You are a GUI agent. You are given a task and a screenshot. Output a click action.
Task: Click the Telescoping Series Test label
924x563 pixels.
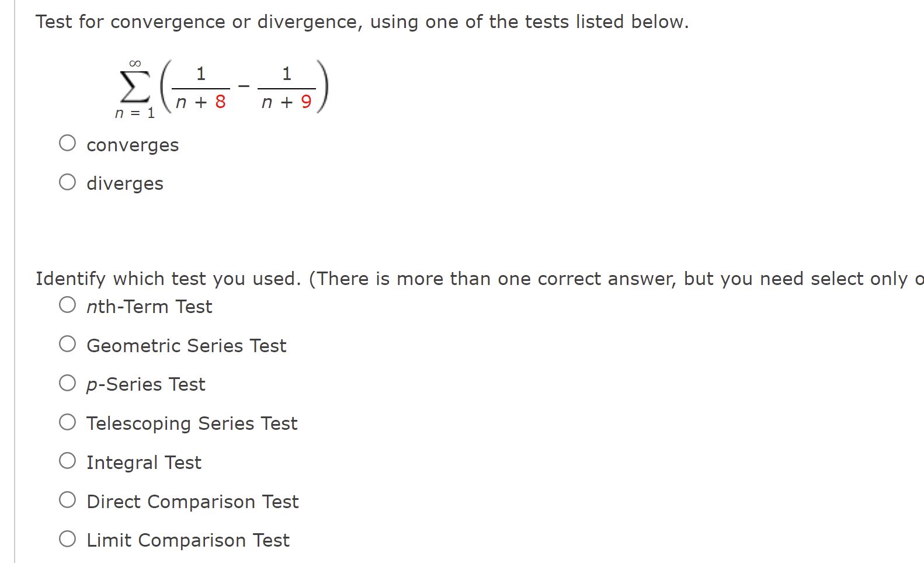point(192,423)
